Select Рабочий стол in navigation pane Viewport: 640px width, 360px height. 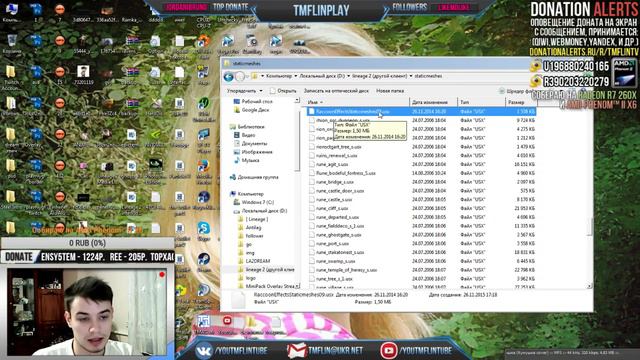tap(253, 101)
